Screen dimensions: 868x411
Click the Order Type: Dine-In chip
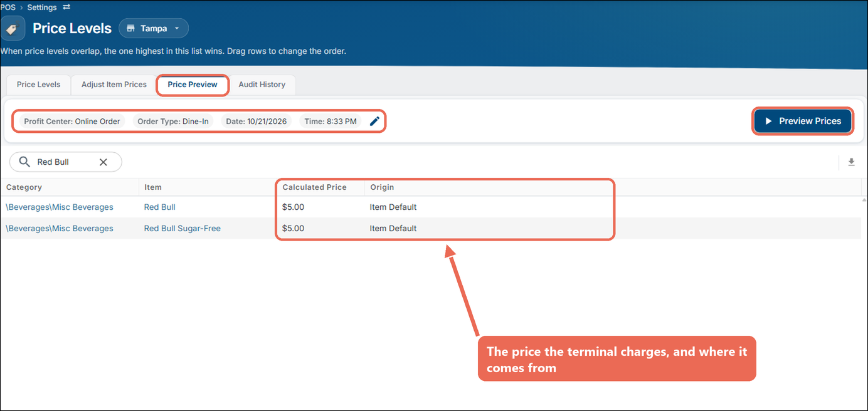(x=173, y=122)
